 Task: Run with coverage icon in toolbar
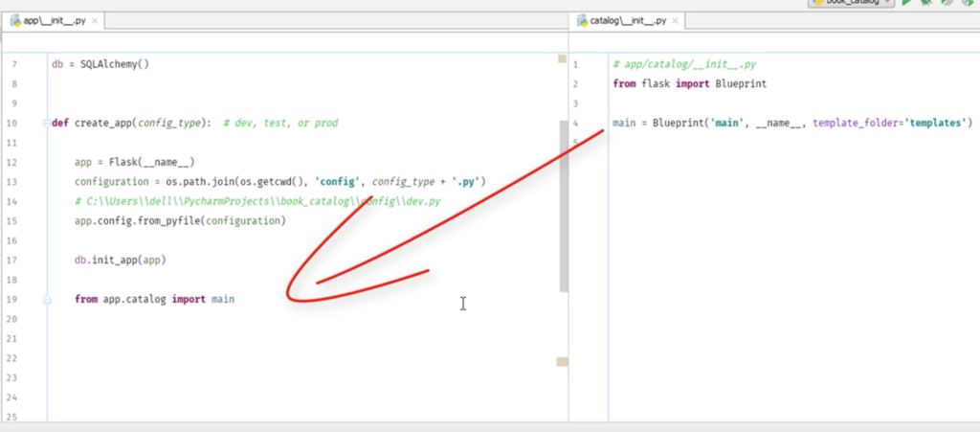(947, 3)
